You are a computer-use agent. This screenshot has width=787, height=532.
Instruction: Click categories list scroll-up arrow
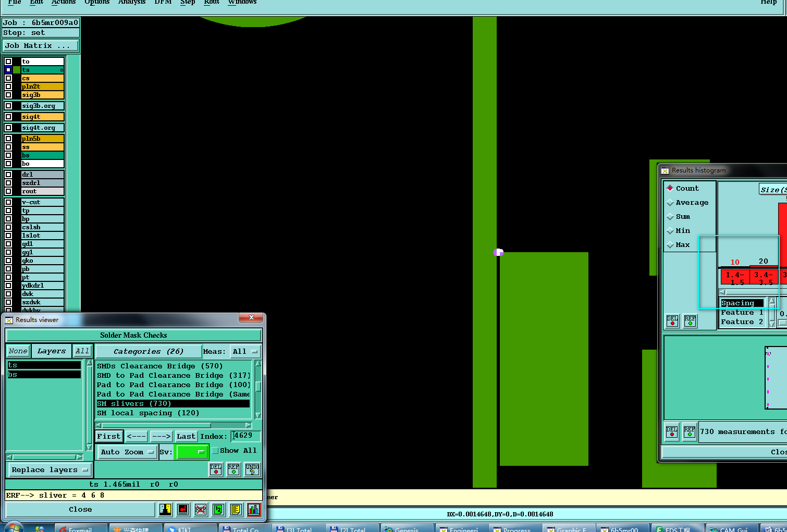258,363
